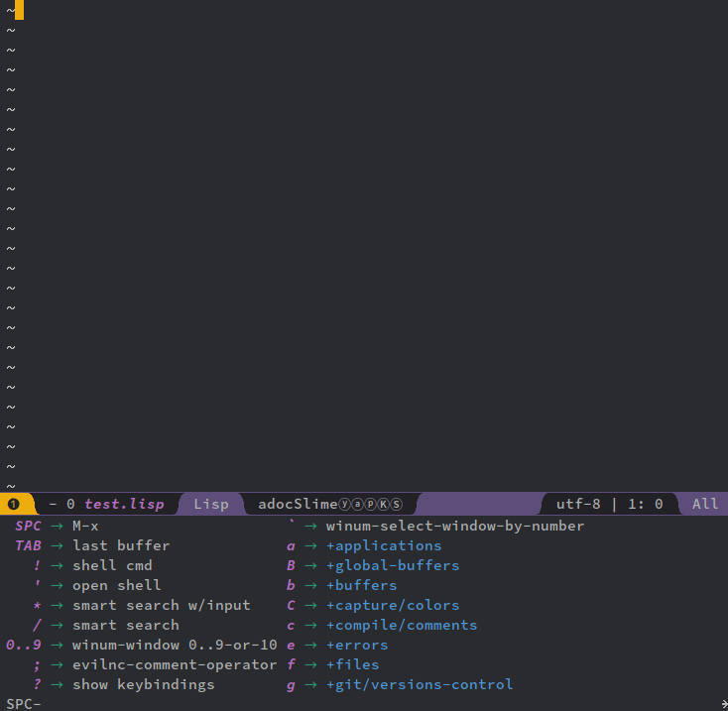
Task: Click the circled p minor-mode icon
Action: tap(371, 504)
